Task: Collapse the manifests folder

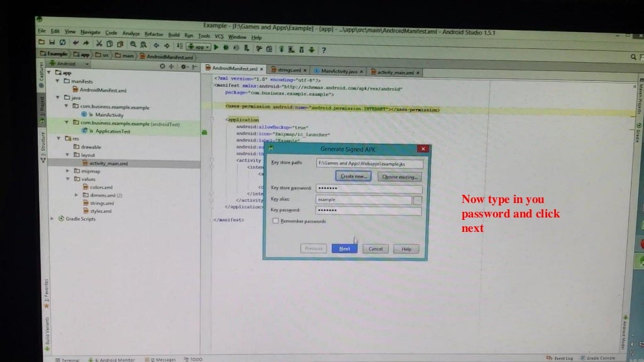Action: click(x=57, y=81)
